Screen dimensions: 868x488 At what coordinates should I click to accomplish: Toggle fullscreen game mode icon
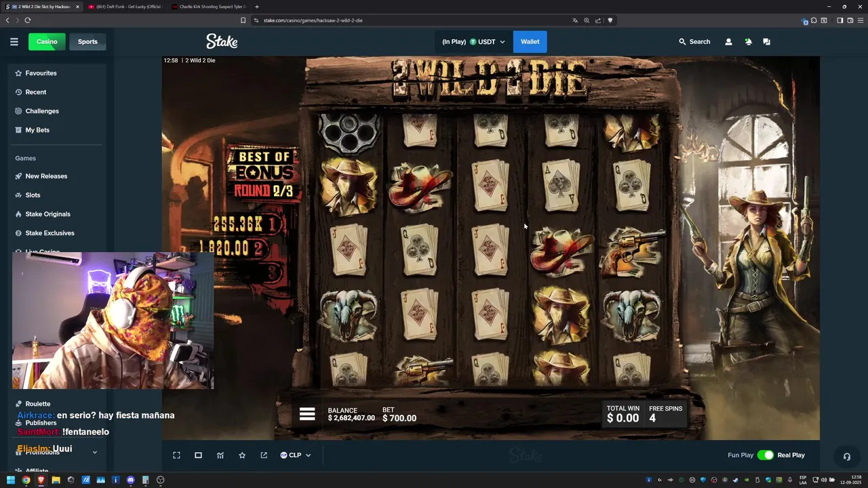coord(176,455)
